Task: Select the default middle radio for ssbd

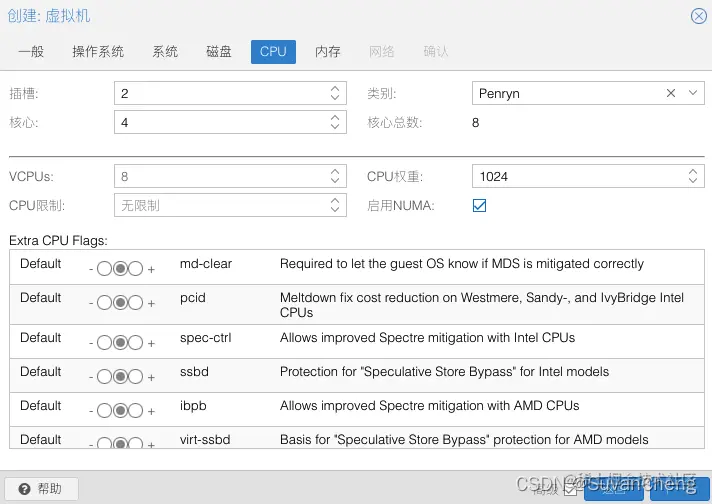Action: [x=120, y=376]
